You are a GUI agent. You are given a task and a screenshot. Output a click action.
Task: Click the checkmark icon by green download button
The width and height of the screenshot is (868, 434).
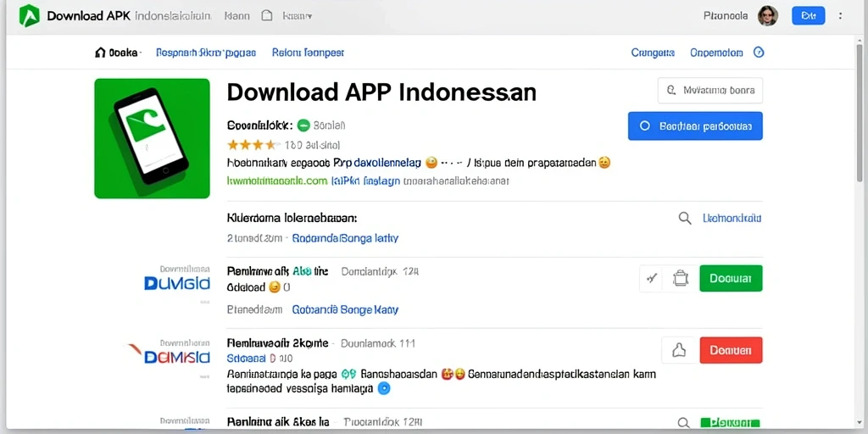(x=652, y=278)
